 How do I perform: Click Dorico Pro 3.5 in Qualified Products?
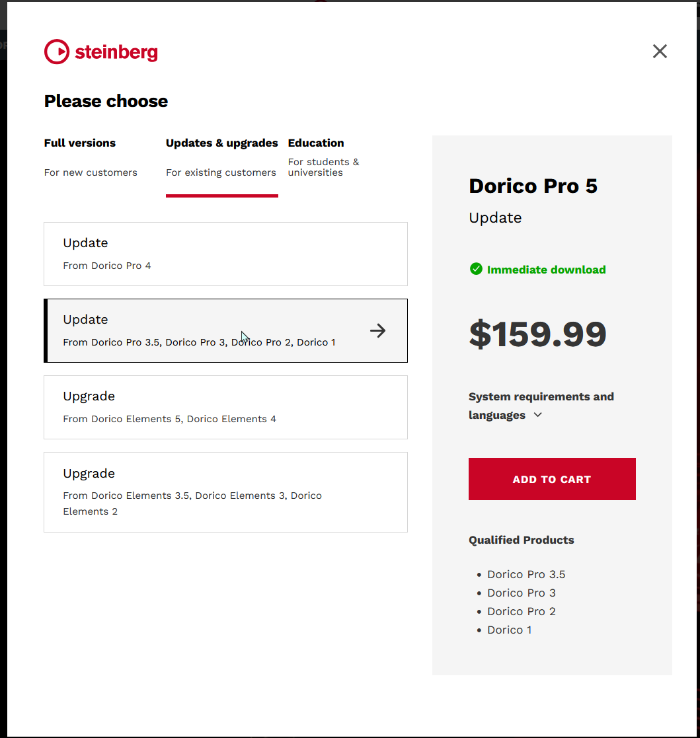tap(526, 574)
